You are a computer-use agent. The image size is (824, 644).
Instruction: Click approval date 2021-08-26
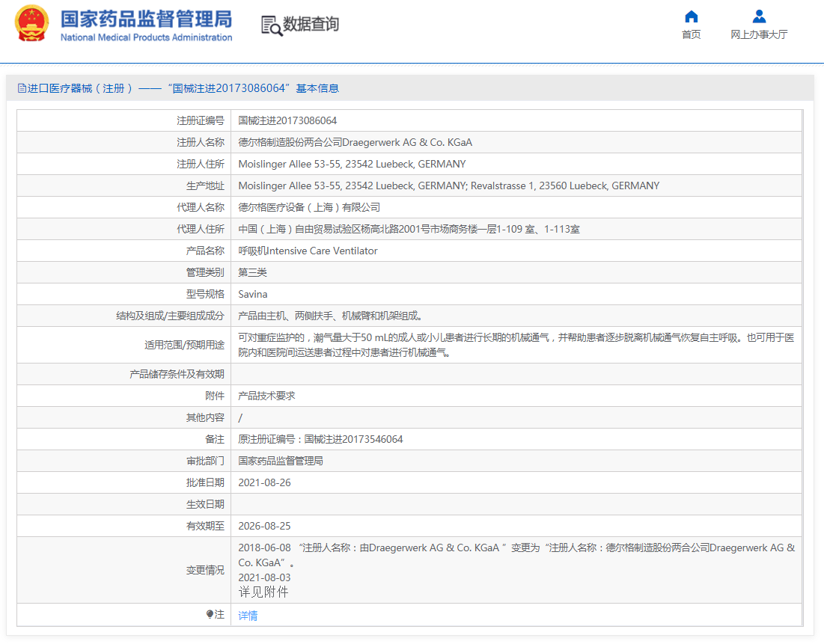264,482
